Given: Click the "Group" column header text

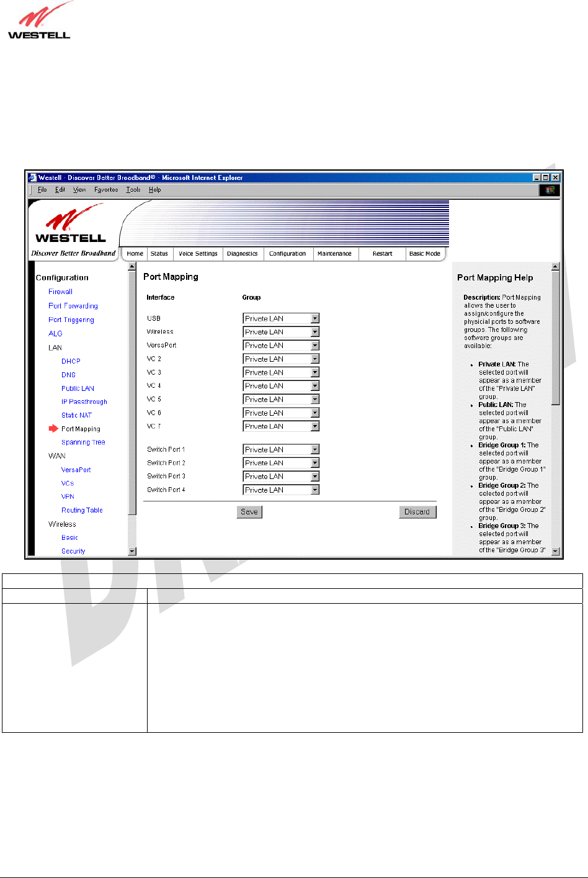Looking at the screenshot, I should pos(251,298).
